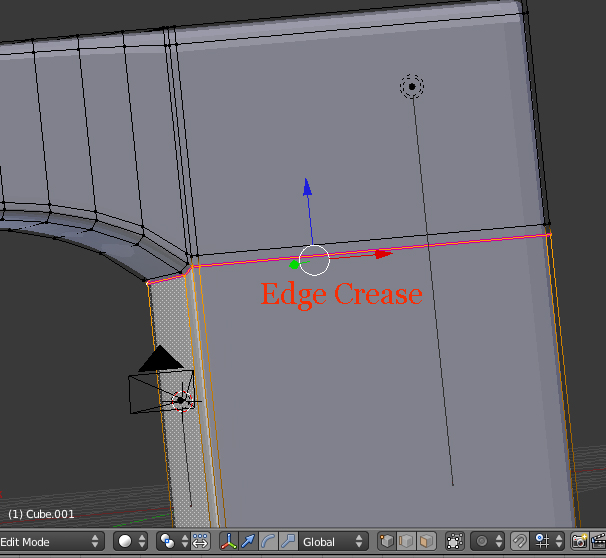The image size is (606, 558).
Task: Click the red X-axis manipulator arrow
Action: tap(383, 254)
